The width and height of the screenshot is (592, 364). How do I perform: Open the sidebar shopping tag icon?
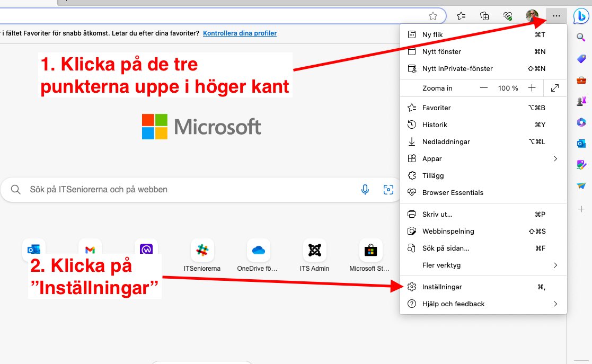coord(581,58)
